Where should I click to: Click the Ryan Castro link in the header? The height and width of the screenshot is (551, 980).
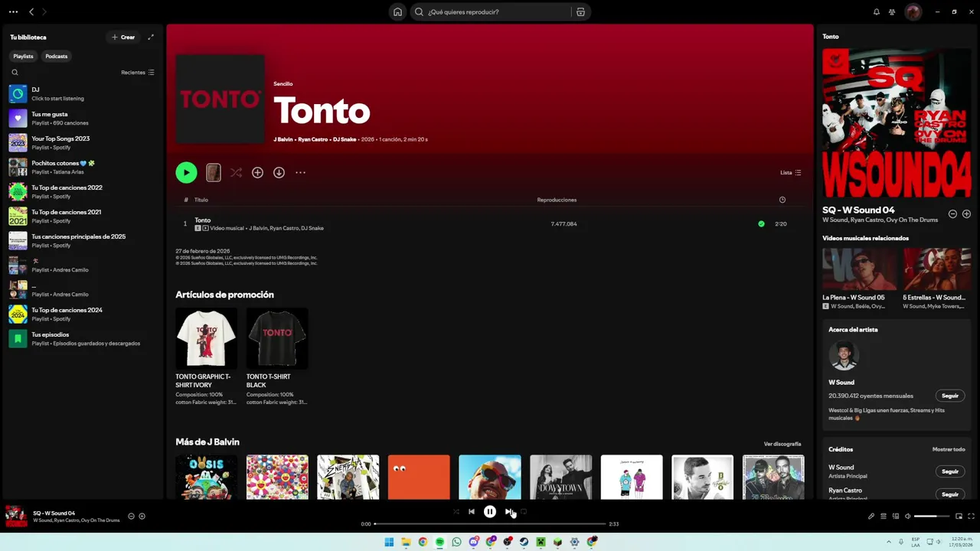coord(312,139)
